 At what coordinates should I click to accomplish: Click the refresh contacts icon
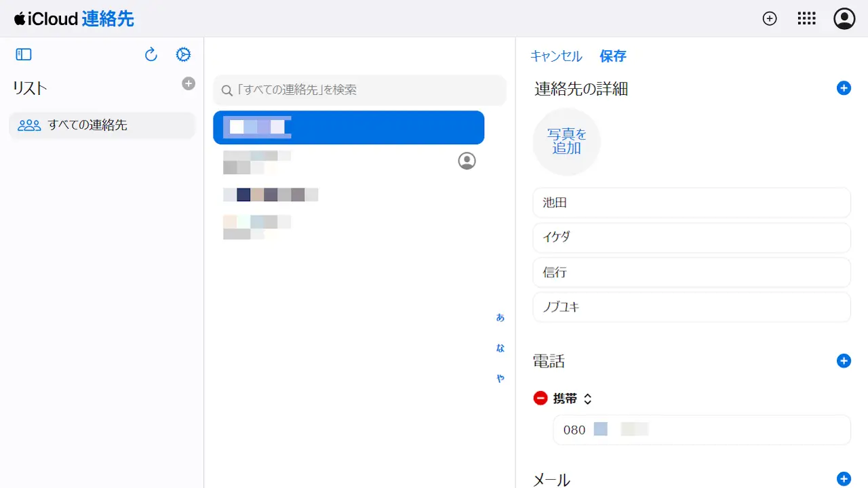tap(151, 55)
